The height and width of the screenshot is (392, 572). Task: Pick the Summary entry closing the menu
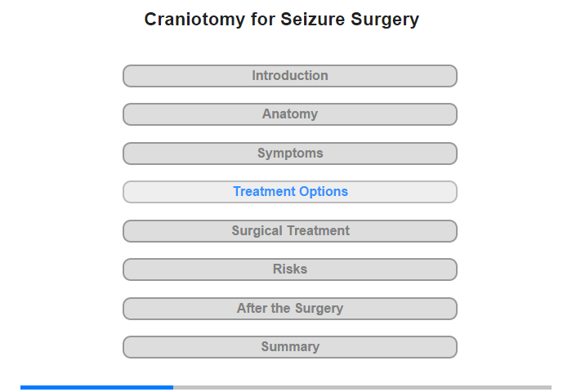pyautogui.click(x=290, y=346)
